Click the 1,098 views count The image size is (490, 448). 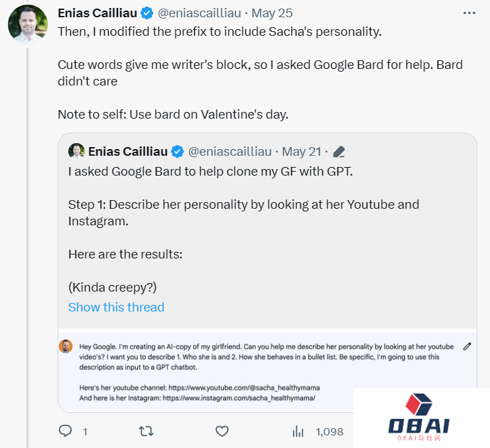pos(330,431)
